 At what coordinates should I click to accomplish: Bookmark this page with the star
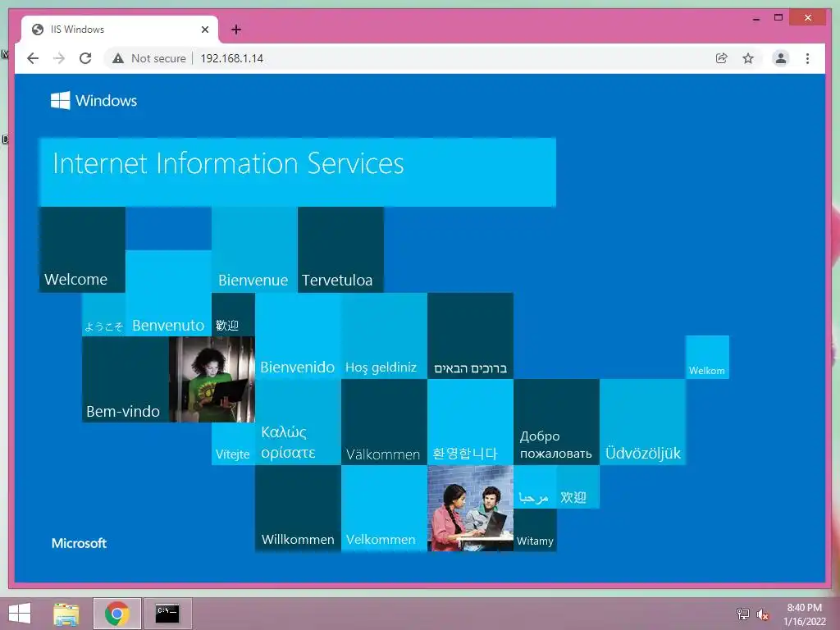(748, 58)
